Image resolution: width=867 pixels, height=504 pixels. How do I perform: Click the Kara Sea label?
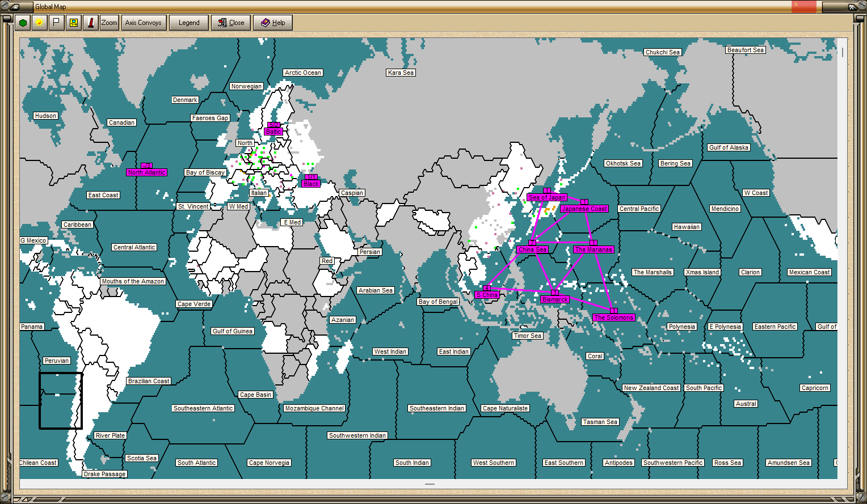tap(401, 73)
